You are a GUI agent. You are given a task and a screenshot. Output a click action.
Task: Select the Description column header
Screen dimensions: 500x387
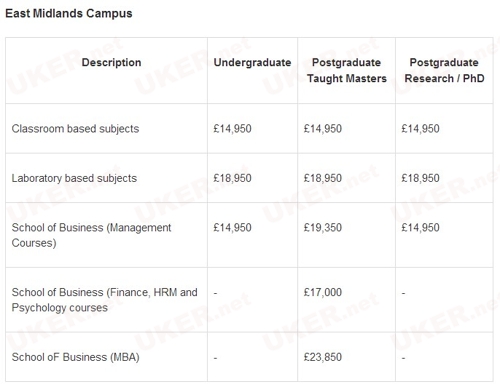click(111, 62)
